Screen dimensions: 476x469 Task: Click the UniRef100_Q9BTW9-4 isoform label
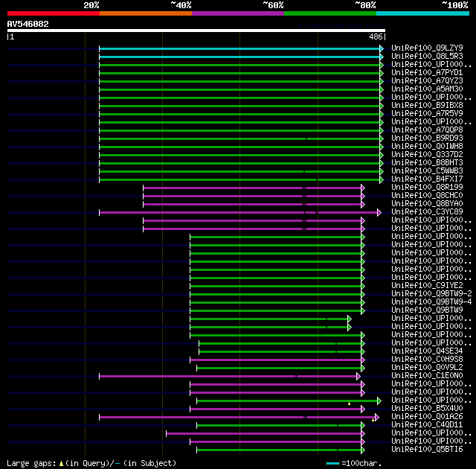click(431, 302)
